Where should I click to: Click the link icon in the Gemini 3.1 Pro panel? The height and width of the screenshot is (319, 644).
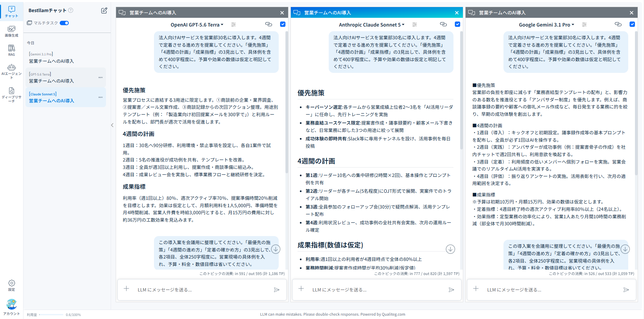click(618, 24)
